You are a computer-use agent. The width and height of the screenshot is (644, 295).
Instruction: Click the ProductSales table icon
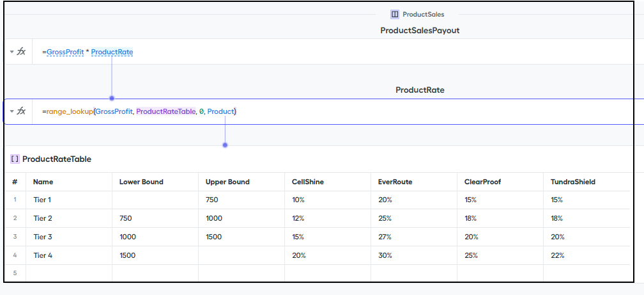pyautogui.click(x=395, y=15)
